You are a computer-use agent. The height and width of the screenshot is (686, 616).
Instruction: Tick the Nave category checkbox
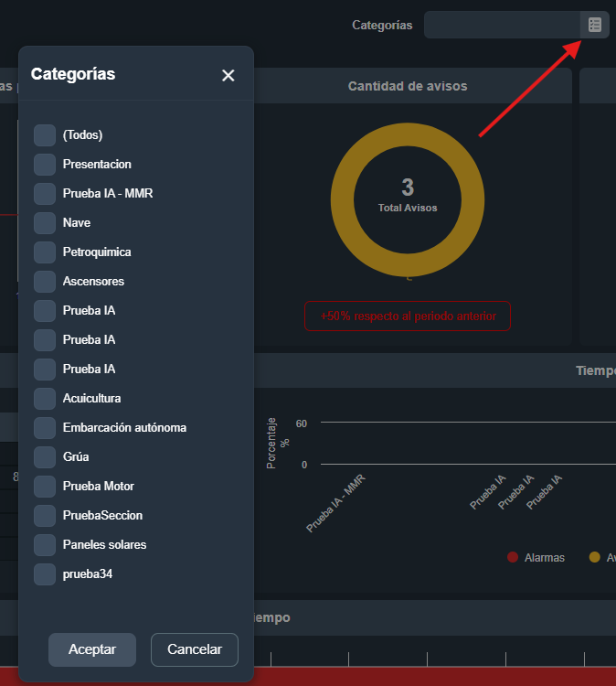point(45,223)
